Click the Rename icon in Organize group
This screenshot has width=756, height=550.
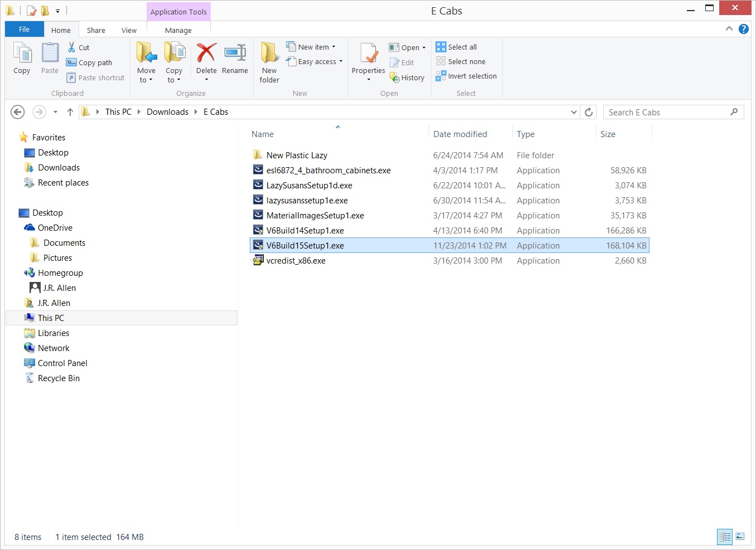[235, 54]
